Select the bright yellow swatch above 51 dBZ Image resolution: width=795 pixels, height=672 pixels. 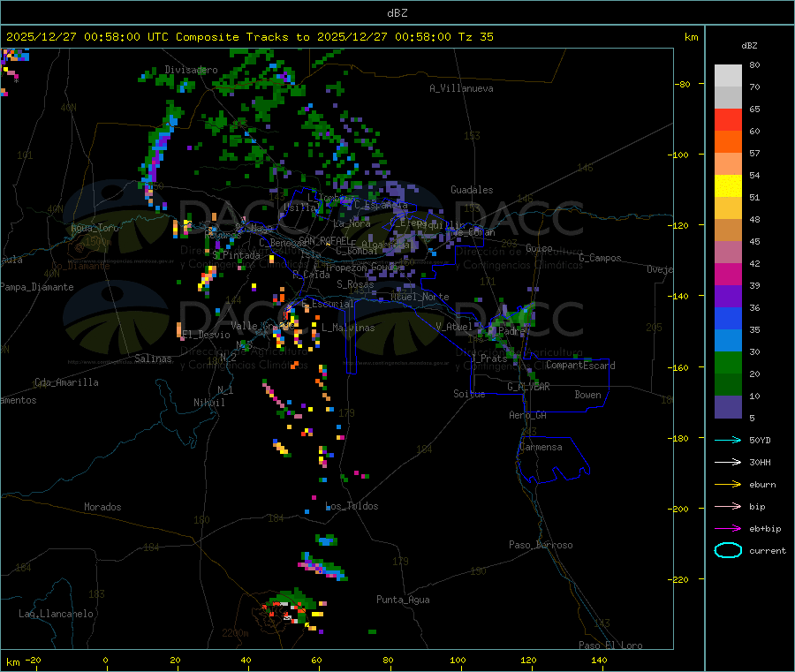[x=728, y=186]
